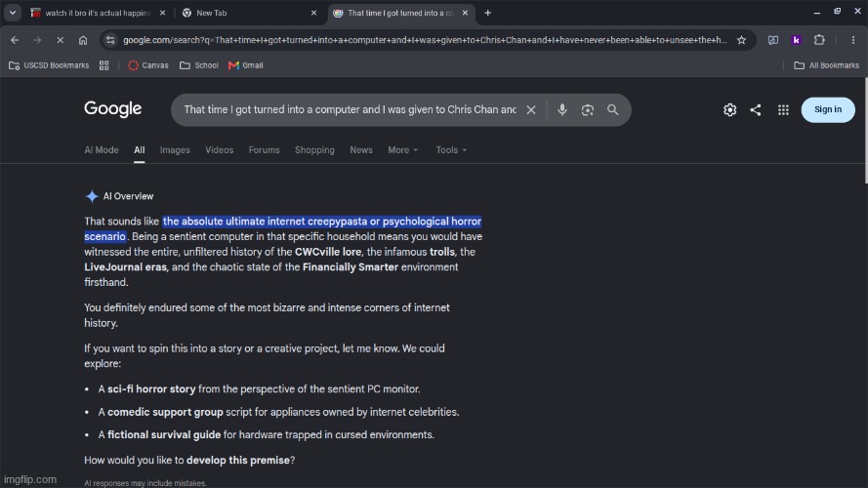Image resolution: width=868 pixels, height=488 pixels.
Task: Switch to Forums results
Action: pyautogui.click(x=264, y=150)
